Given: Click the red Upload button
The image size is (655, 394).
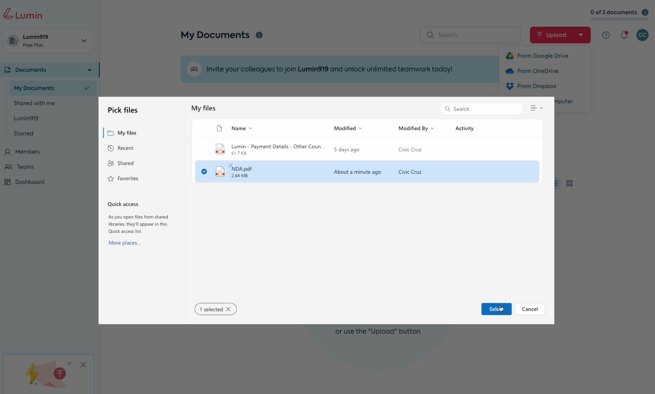Looking at the screenshot, I should pyautogui.click(x=552, y=35).
